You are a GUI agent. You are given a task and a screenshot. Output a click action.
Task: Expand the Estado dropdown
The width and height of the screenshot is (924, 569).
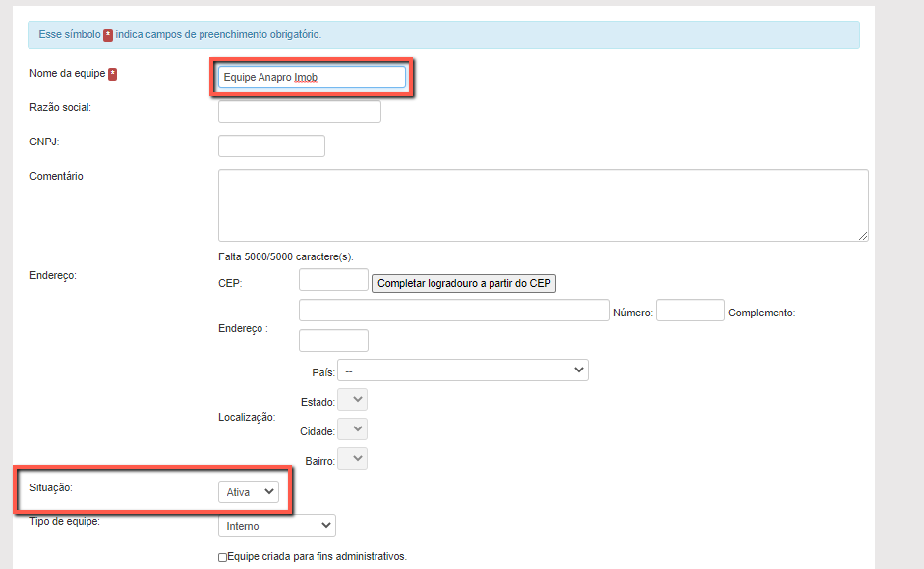click(x=352, y=400)
